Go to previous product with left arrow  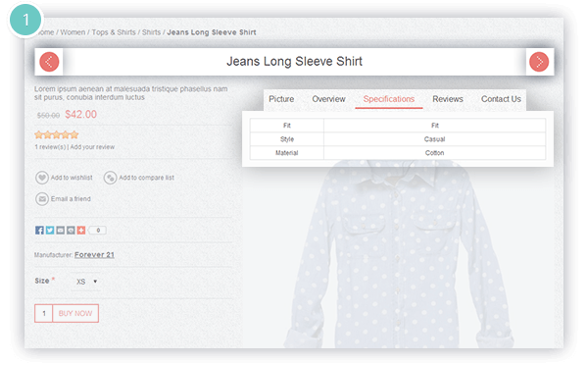49,62
